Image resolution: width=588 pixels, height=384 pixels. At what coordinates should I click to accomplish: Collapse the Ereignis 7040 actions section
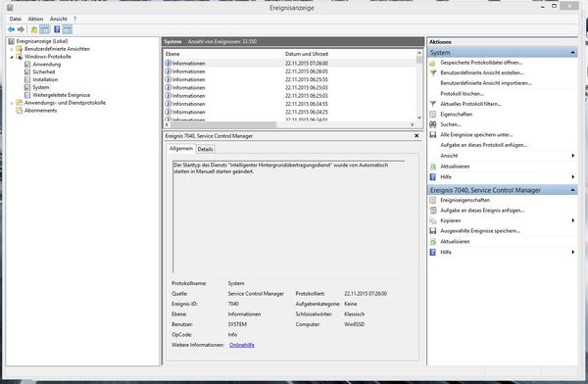[x=572, y=190]
